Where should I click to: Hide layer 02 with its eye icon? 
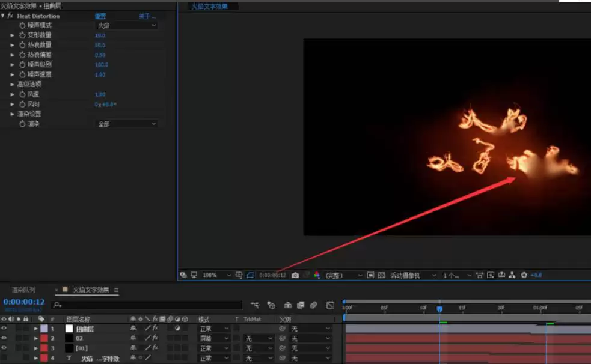coord(4,338)
